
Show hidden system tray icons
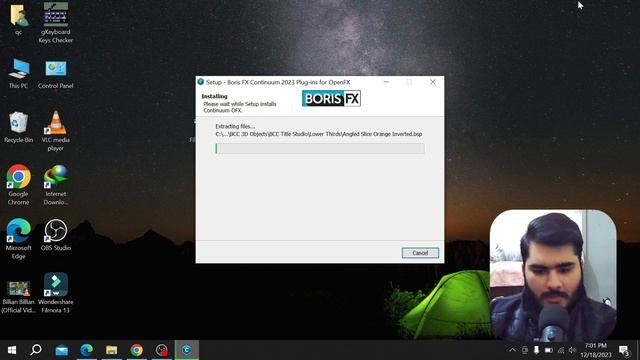point(512,350)
